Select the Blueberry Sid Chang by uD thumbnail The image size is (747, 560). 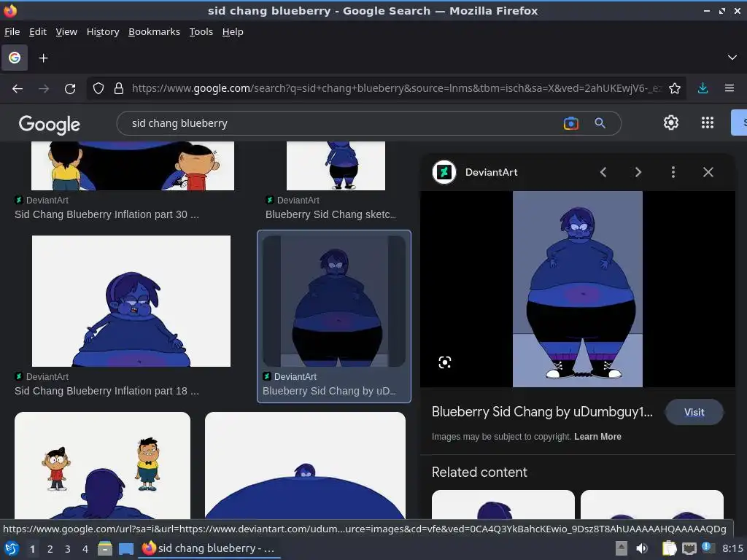[334, 301]
